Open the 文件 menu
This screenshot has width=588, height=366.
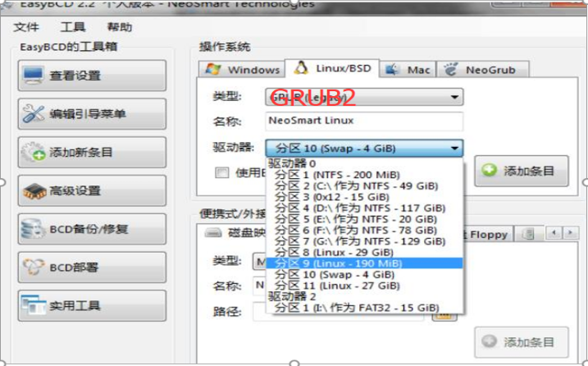pos(26,27)
